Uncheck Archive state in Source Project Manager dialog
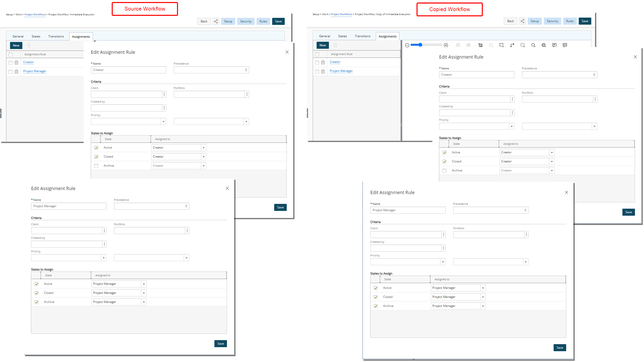This screenshot has width=644, height=362. click(x=36, y=302)
